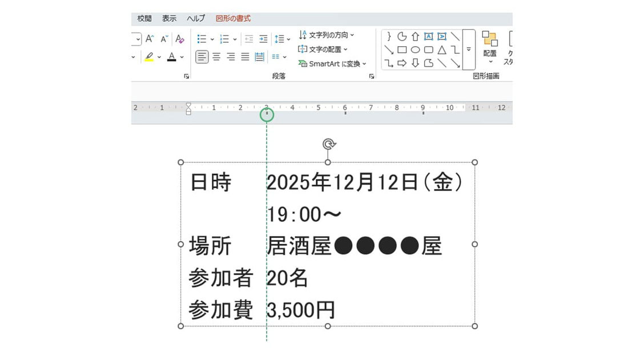Screen dimensions: 644x363
Task: Justify the paragraph text
Action: [x=245, y=57]
